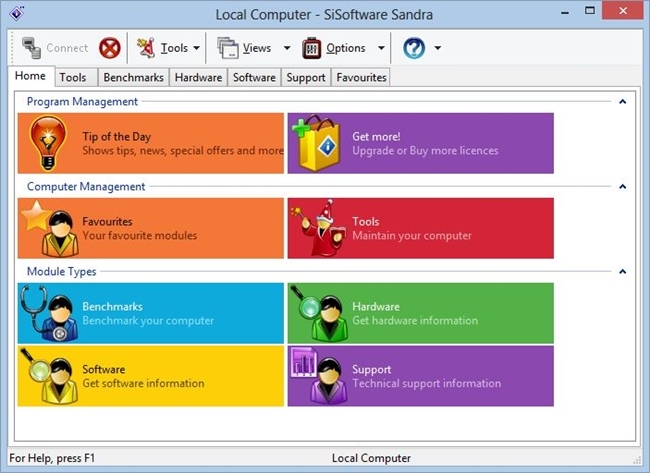Click the window resize grip corner
Screen dimensions: 650x473
pyautogui.click(x=637, y=460)
